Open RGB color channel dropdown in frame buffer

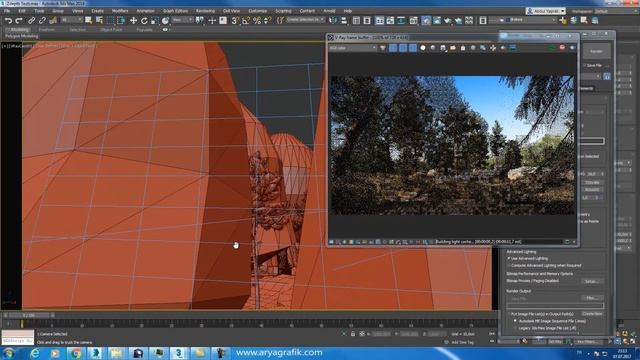353,48
